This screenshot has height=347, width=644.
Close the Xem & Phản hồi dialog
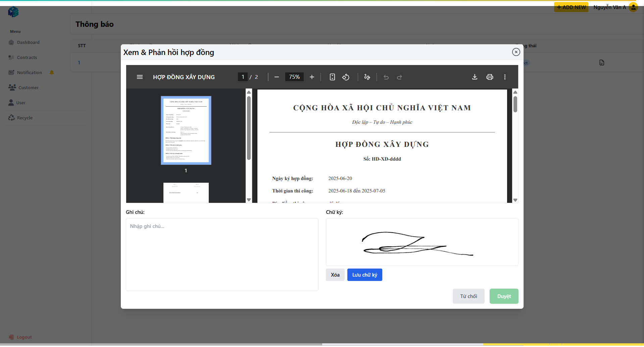[x=516, y=52]
